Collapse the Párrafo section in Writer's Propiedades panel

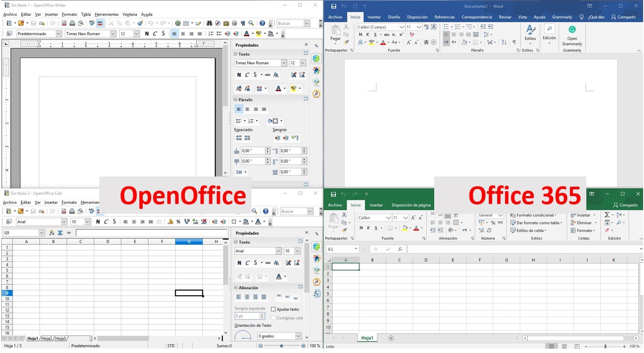point(236,100)
